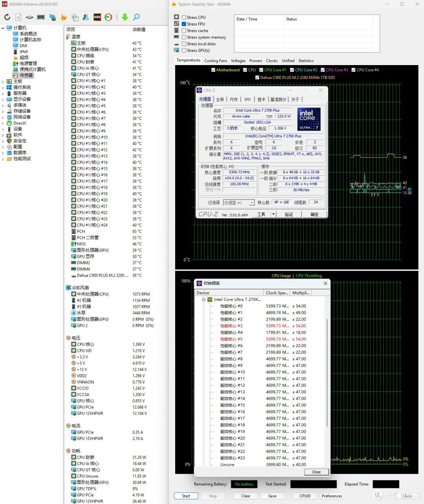Click the magnifier search toolbar icon

pyautogui.click(x=136, y=17)
